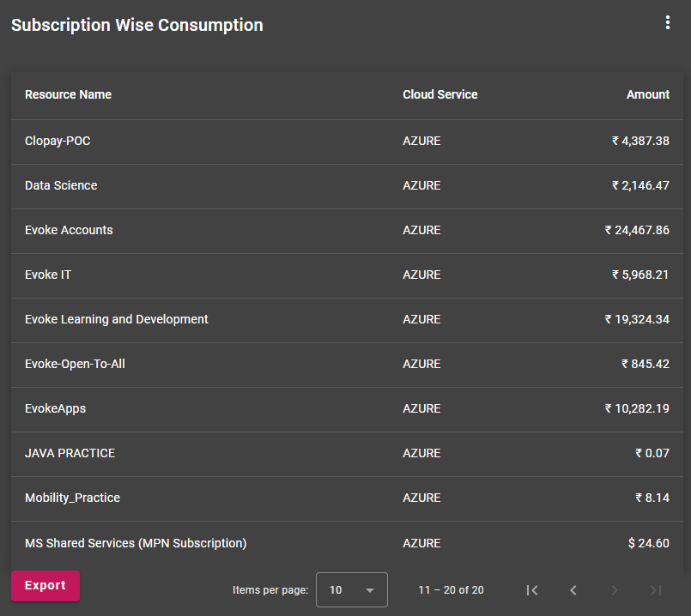Select the Evoke Accounts resource name

click(x=69, y=230)
